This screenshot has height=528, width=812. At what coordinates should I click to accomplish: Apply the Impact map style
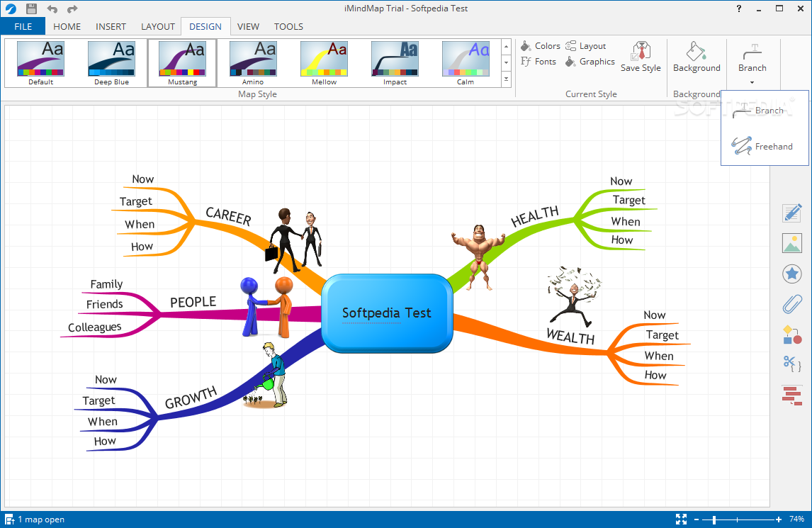pos(395,62)
